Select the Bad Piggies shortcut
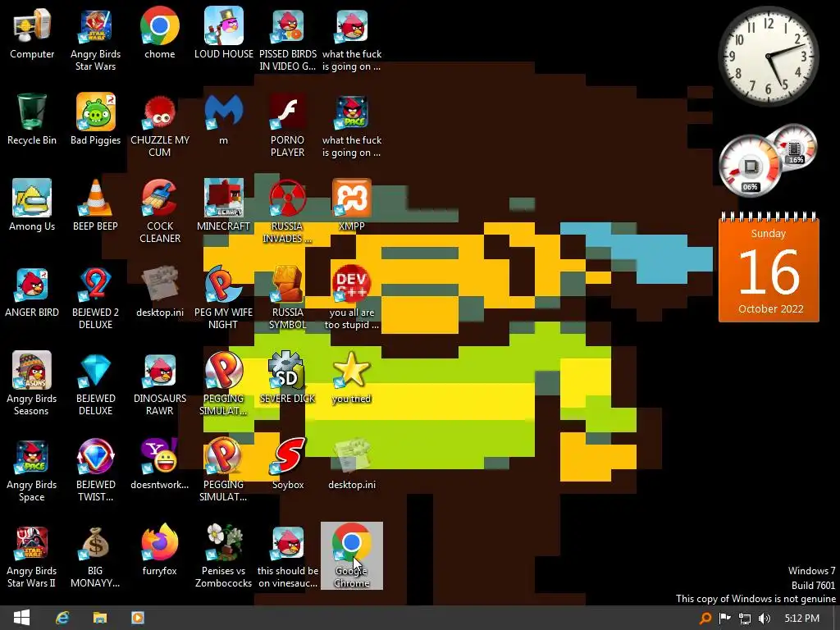 point(95,120)
